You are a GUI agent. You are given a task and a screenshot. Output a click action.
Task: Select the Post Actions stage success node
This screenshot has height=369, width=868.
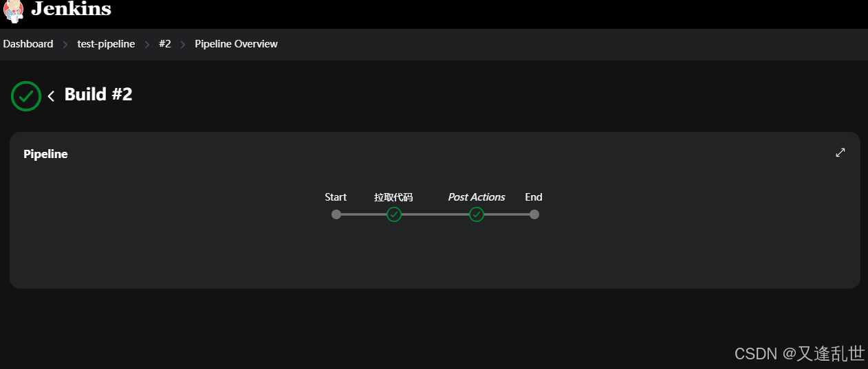tap(477, 214)
